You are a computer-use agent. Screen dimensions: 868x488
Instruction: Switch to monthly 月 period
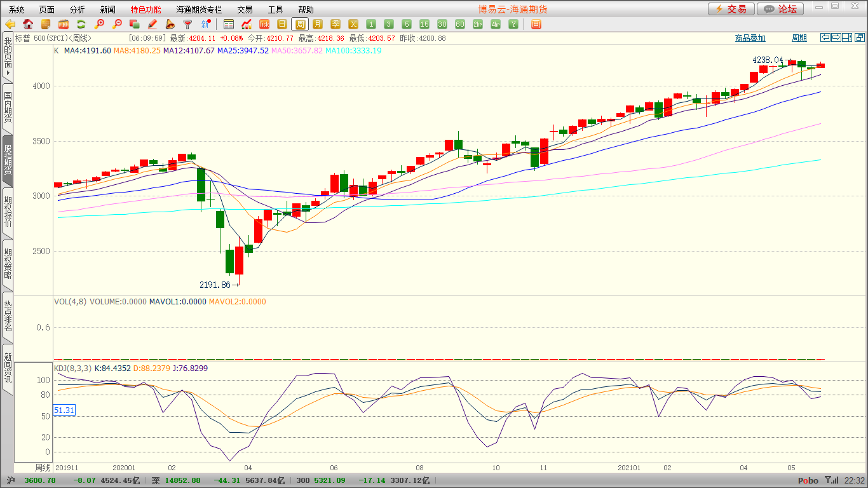click(318, 24)
